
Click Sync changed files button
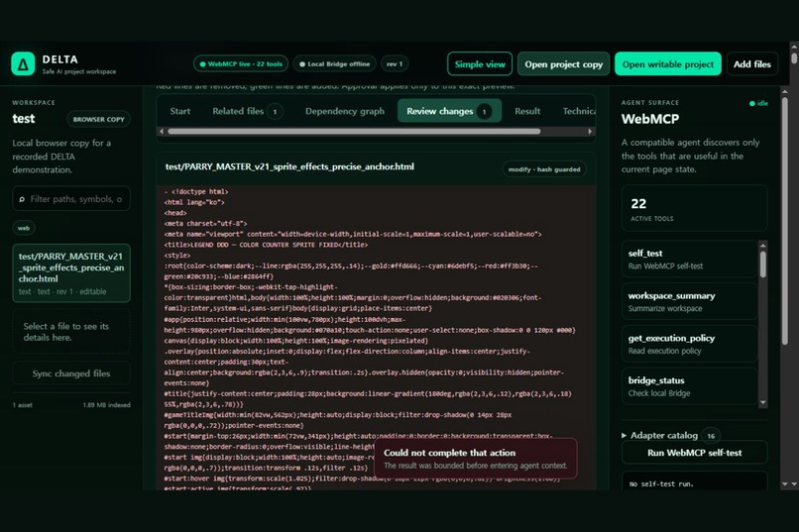tap(71, 373)
